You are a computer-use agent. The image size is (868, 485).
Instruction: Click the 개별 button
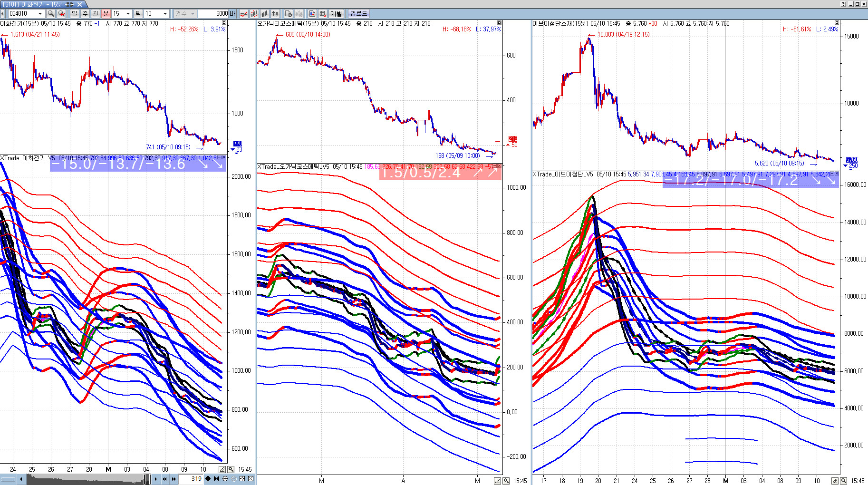tap(337, 14)
